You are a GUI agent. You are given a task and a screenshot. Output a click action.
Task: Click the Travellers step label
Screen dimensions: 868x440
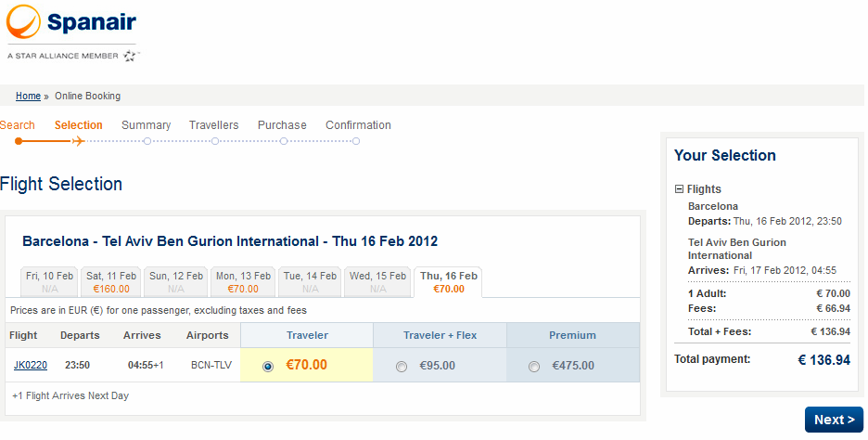(x=213, y=125)
